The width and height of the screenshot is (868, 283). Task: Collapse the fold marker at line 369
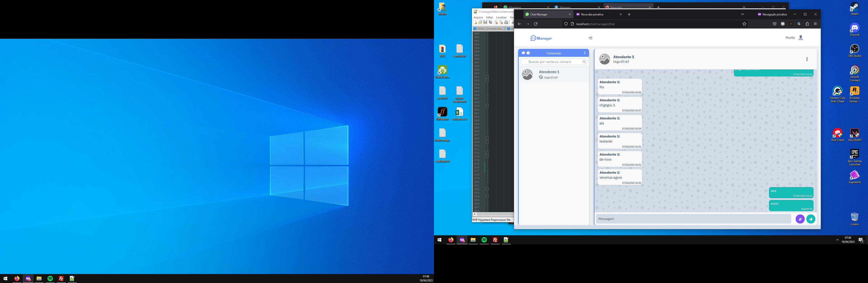coord(487,142)
